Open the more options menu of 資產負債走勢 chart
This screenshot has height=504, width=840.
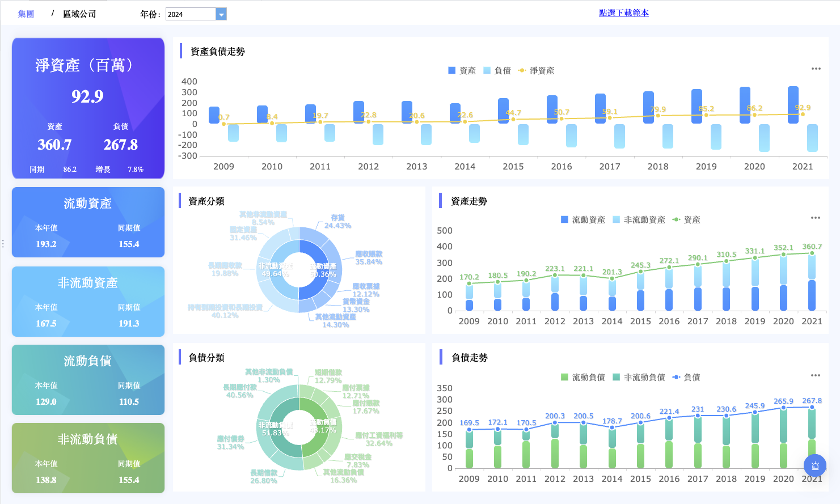click(816, 69)
